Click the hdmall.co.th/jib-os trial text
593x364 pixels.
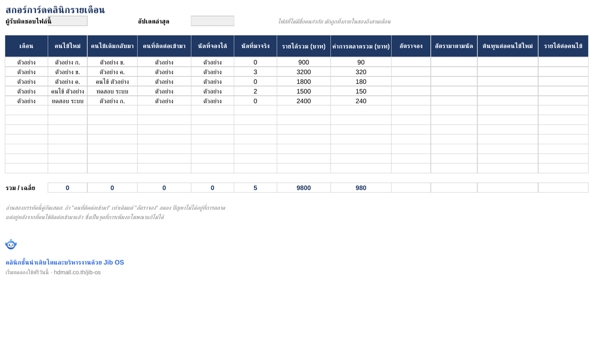(x=53, y=272)
